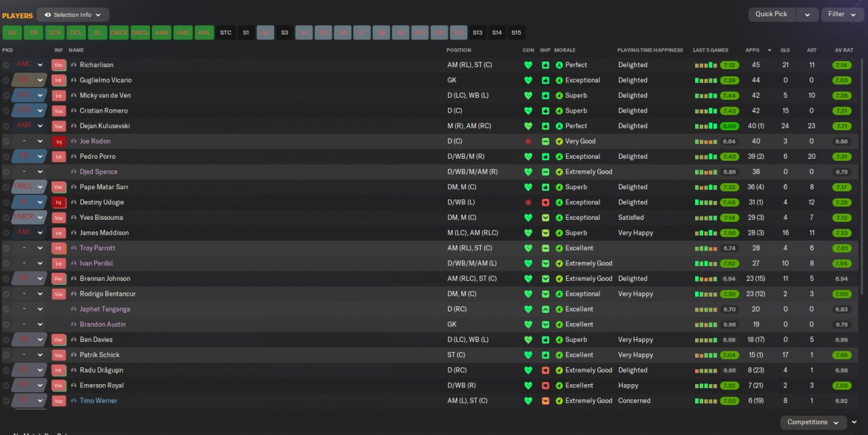This screenshot has height=435, width=868.
Task: Select the STC position slot
Action: pos(226,33)
